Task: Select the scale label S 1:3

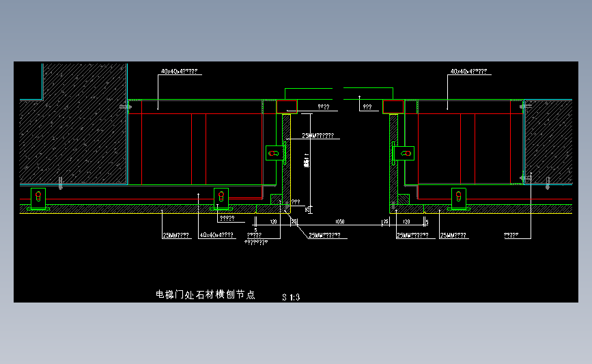Action: coord(291,298)
